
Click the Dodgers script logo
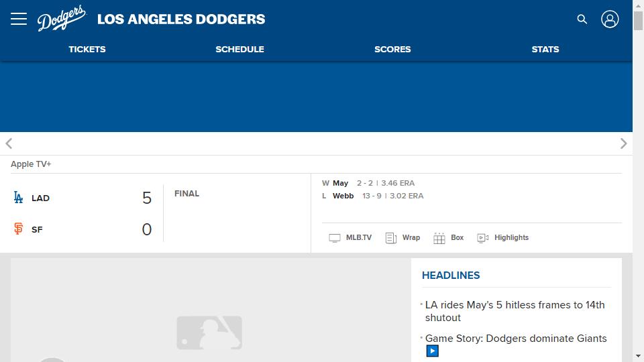coord(62,19)
